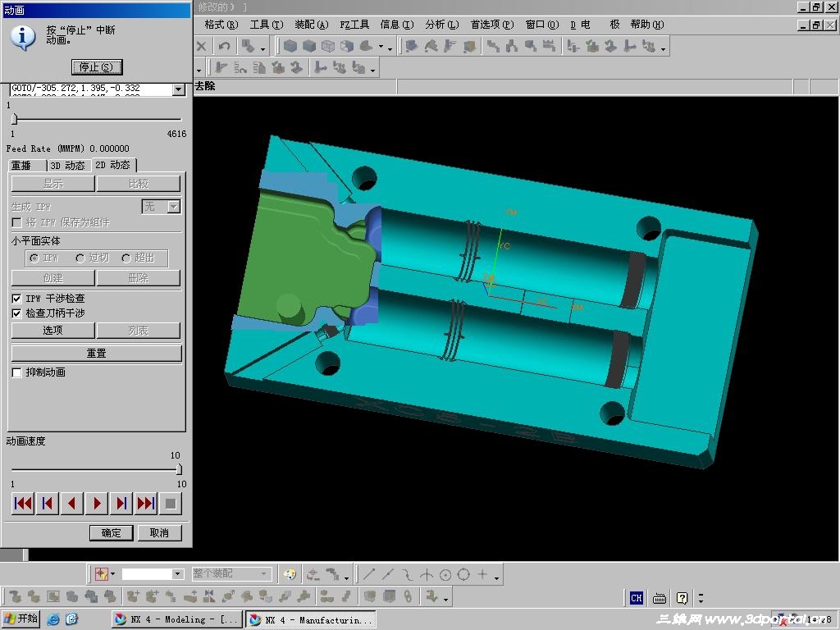Click the grey stop square playback button
Screen dimensions: 840x630
point(171,503)
